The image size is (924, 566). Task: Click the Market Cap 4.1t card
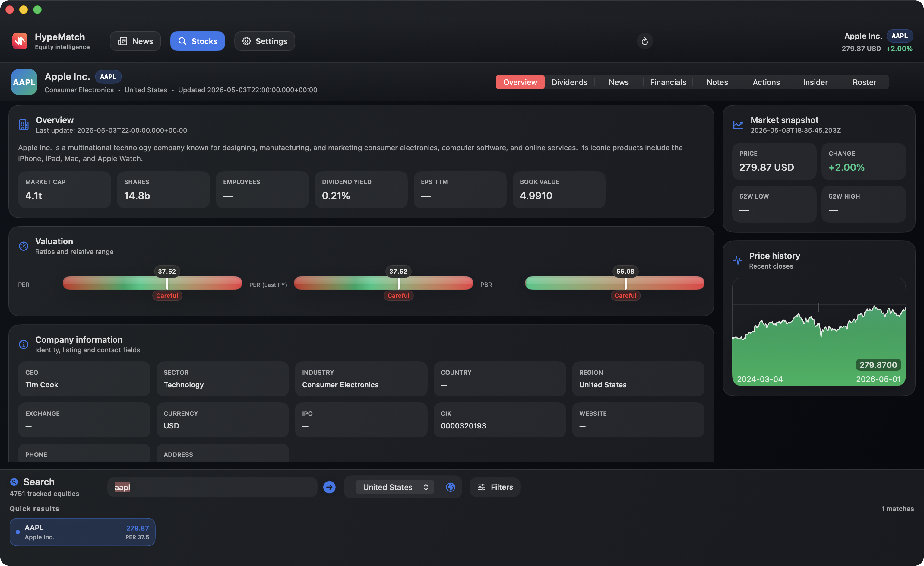coord(65,190)
